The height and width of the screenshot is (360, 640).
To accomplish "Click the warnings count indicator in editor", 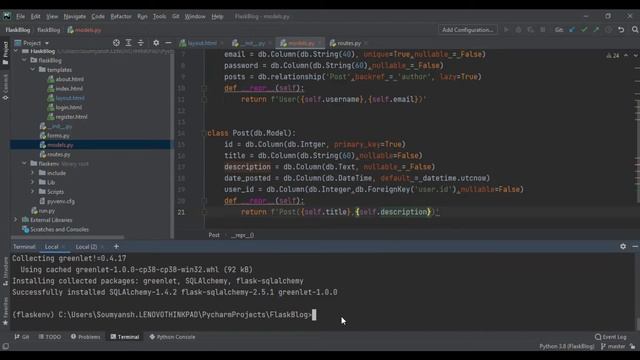I will [613, 56].
